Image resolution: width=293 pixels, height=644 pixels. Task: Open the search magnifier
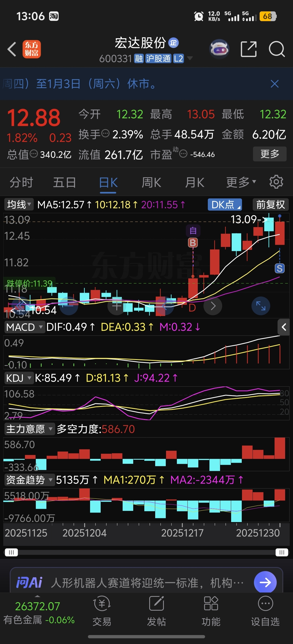277,49
